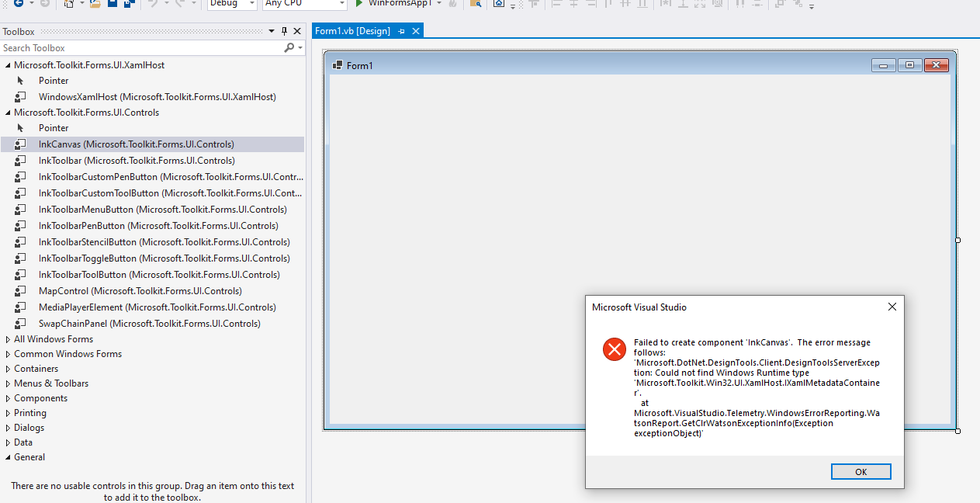Select the InkToolbarPenButton toolbox item
The height and width of the screenshot is (503, 980).
(152, 226)
